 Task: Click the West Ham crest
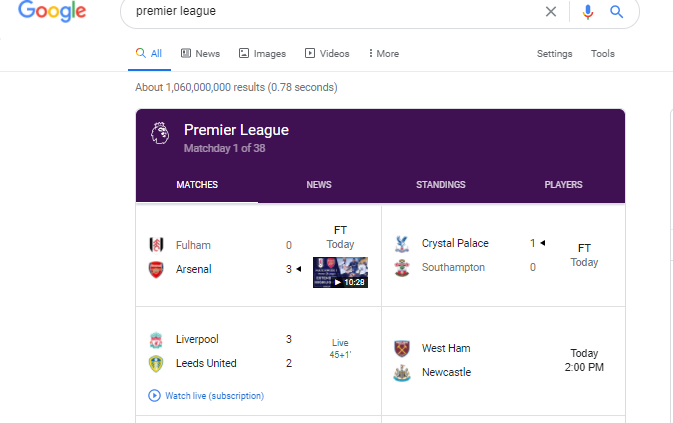pos(402,348)
